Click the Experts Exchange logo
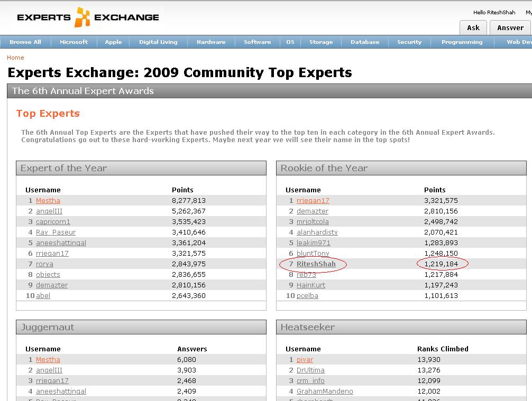 point(88,17)
